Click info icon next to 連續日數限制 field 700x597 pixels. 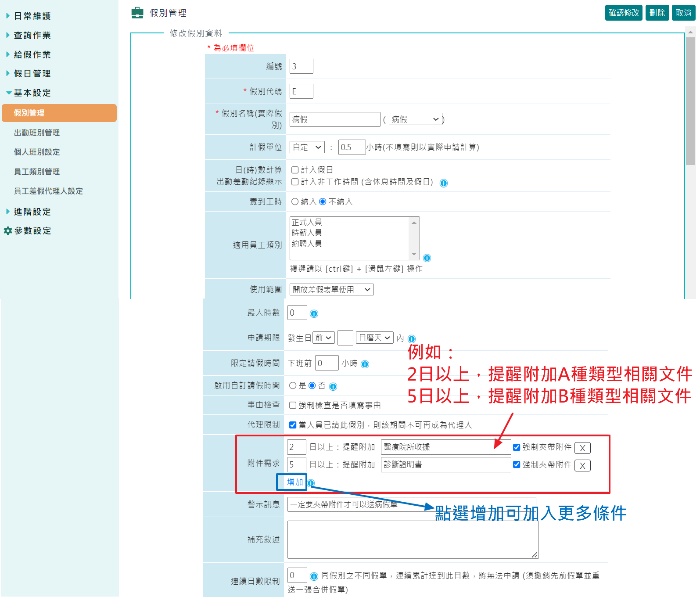314,576
